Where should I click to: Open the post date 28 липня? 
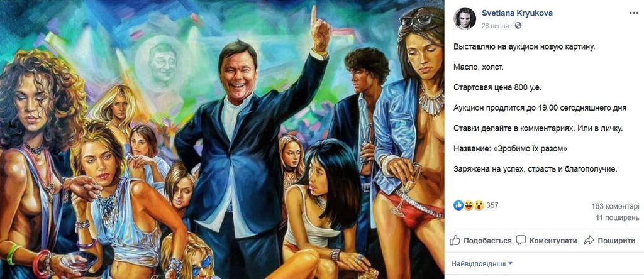pyautogui.click(x=496, y=26)
